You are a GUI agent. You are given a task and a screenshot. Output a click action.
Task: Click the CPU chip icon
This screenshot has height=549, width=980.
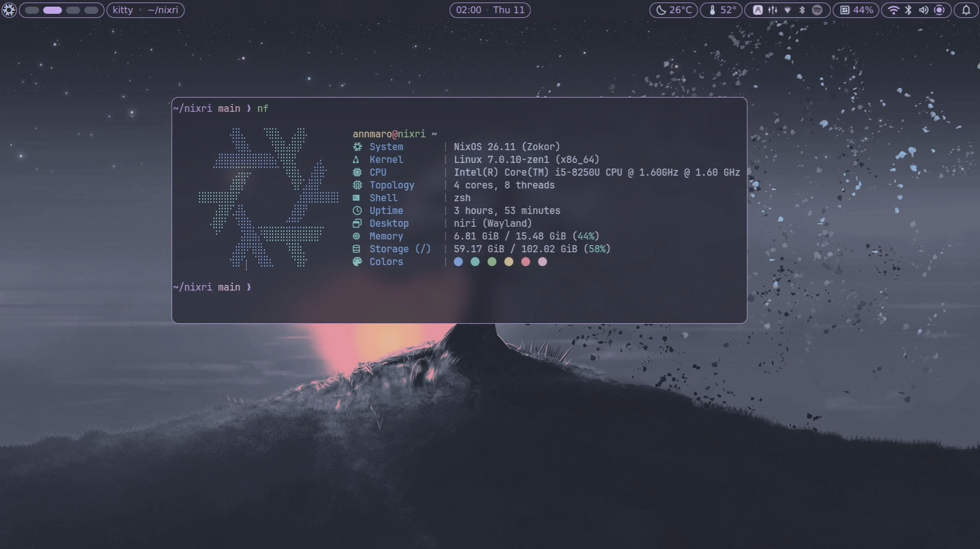pyautogui.click(x=357, y=173)
